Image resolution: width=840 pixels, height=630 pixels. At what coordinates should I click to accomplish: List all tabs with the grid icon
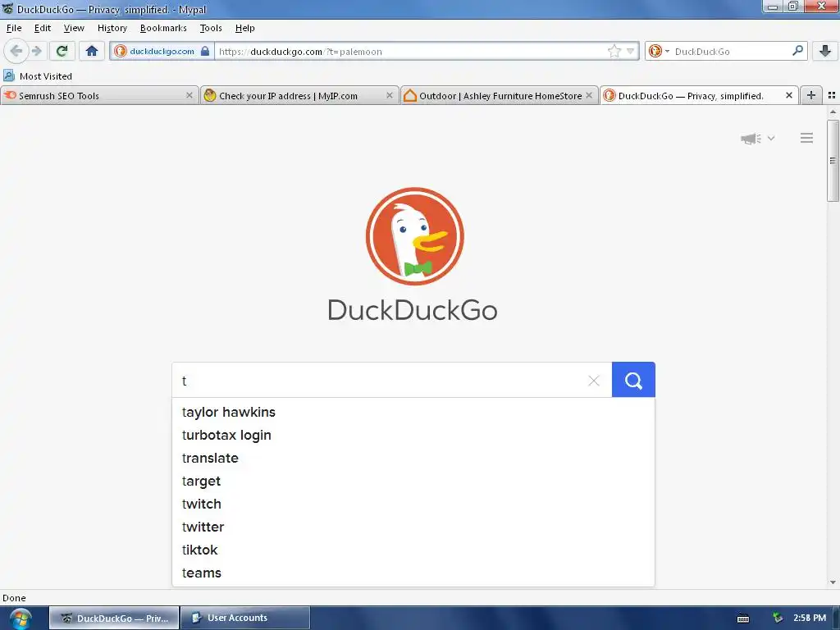(832, 95)
